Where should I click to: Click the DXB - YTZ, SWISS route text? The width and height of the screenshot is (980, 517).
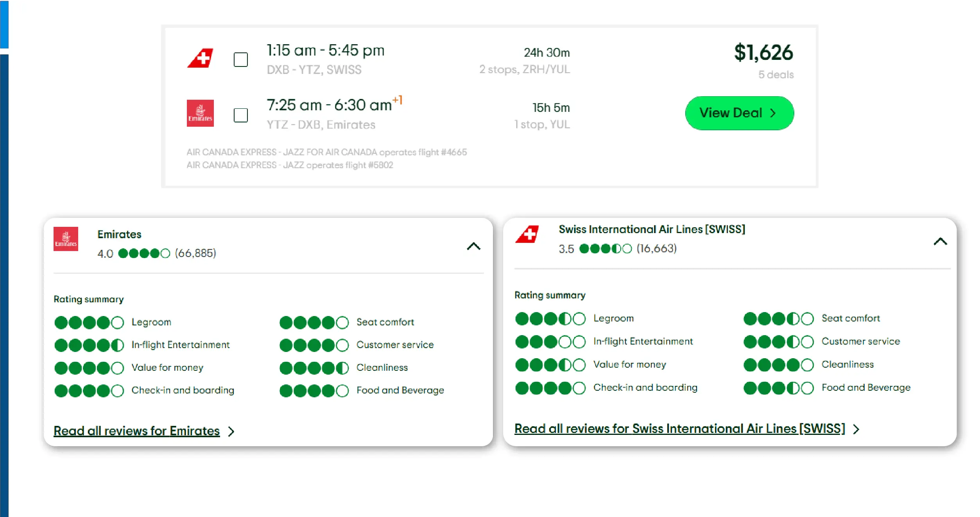click(x=314, y=70)
